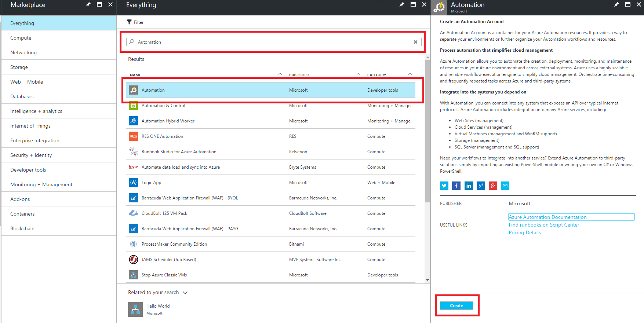Select Automation Hybrid Worker row
Image resolution: width=644 pixels, height=323 pixels.
[271, 121]
